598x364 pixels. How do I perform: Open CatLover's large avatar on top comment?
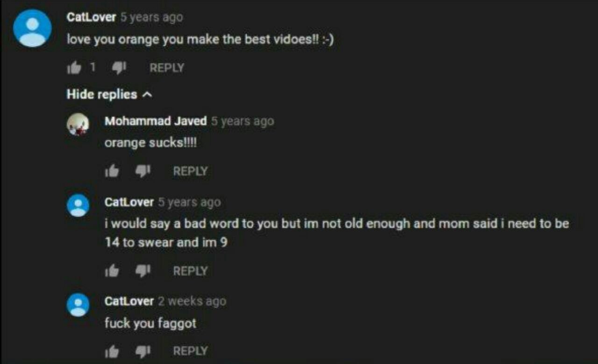pyautogui.click(x=32, y=28)
